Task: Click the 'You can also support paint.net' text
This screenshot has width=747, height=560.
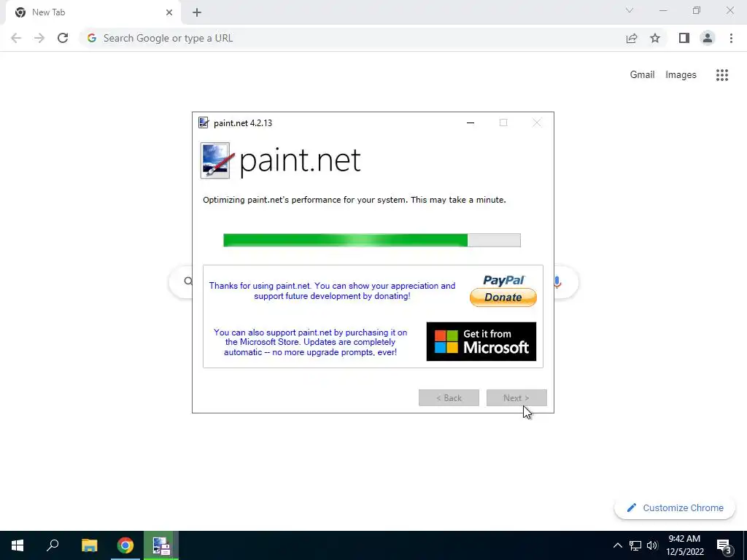Action: coord(310,343)
